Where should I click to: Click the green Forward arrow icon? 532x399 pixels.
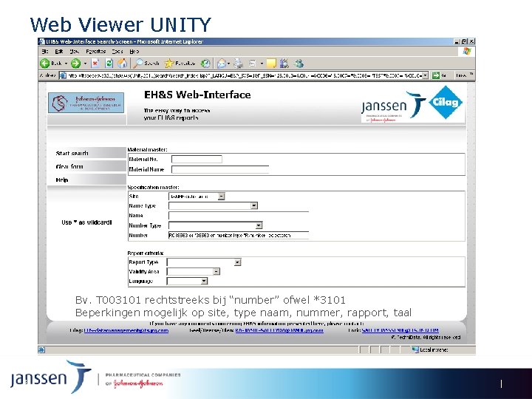click(x=75, y=64)
